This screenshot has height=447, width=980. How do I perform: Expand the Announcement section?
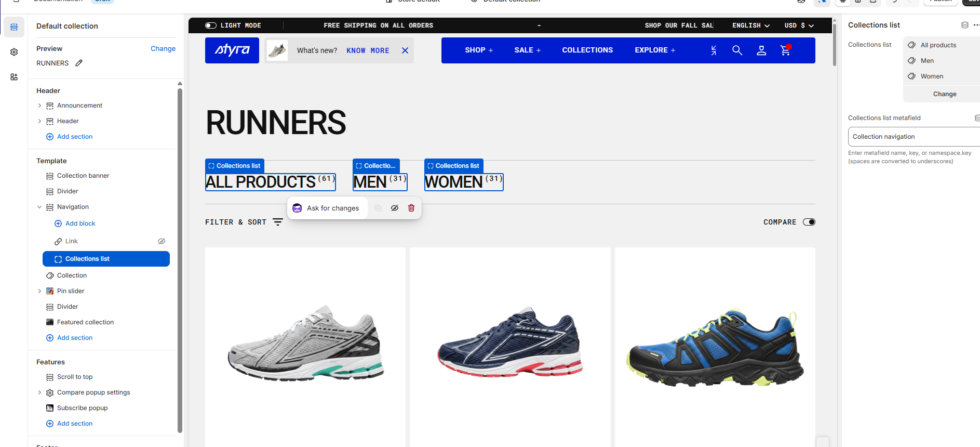pos(39,106)
